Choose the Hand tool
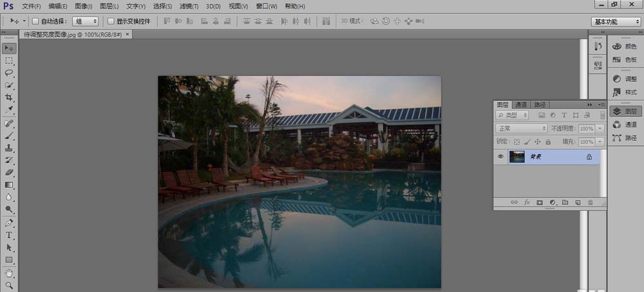The height and width of the screenshot is (292, 644). [9, 273]
